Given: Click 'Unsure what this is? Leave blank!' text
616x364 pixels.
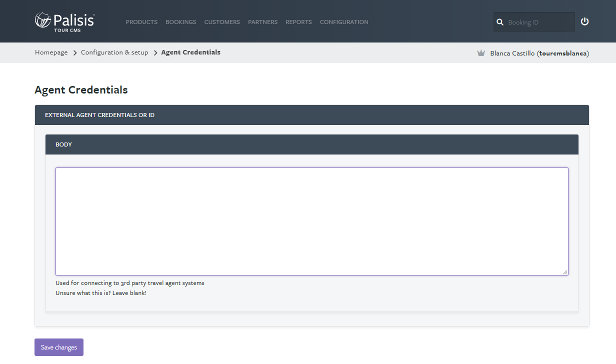Looking at the screenshot, I should (x=101, y=293).
